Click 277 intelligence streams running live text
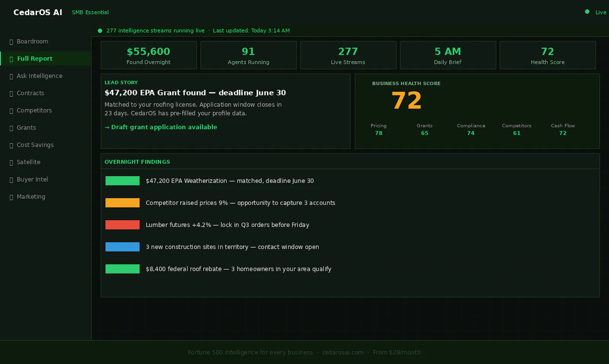The image size is (609, 364). pyautogui.click(x=156, y=30)
